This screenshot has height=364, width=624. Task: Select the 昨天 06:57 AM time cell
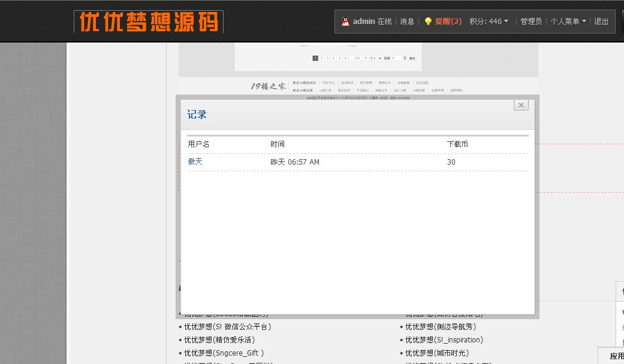coord(294,162)
